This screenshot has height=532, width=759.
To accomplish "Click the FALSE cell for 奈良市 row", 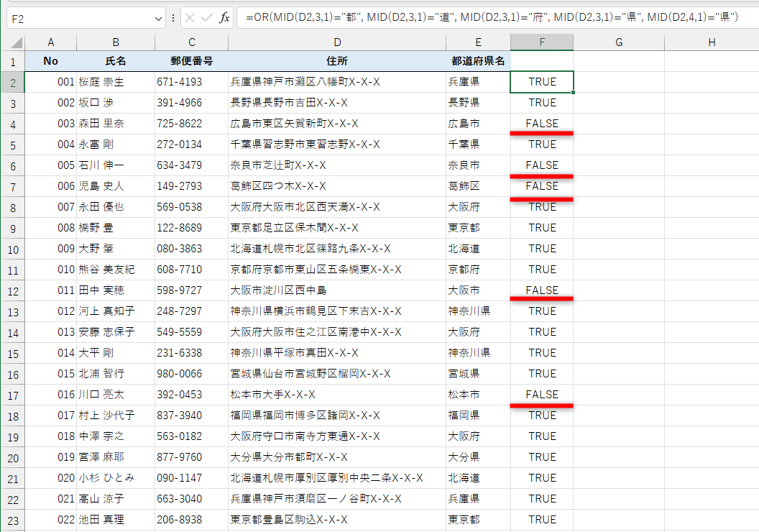I will 542,165.
